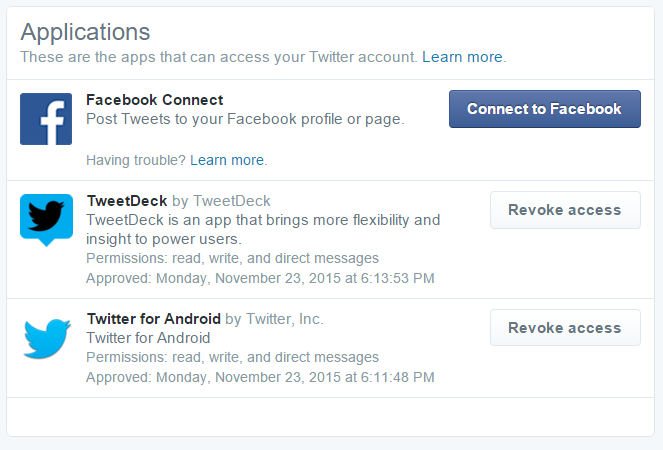
Task: Open Learn more link beside account access description
Action: pos(463,57)
